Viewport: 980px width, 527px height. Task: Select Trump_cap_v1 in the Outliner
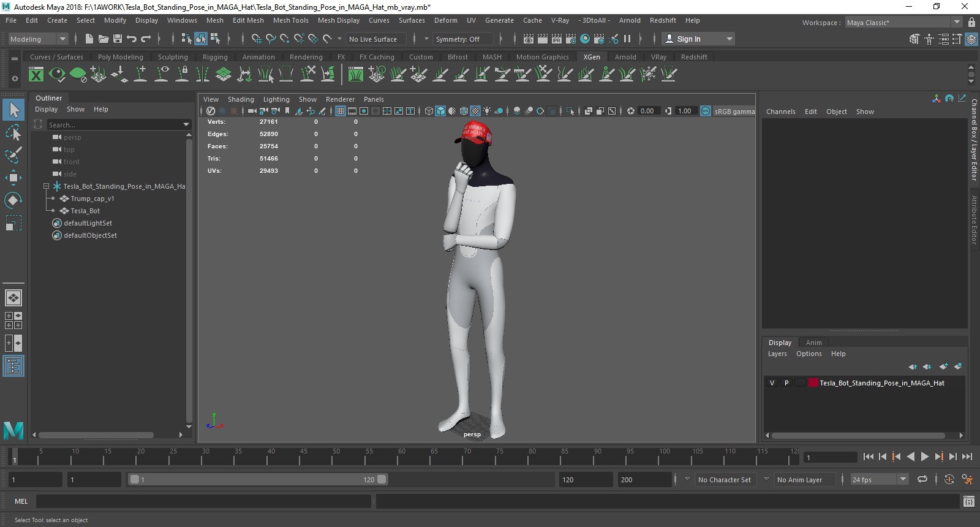92,199
